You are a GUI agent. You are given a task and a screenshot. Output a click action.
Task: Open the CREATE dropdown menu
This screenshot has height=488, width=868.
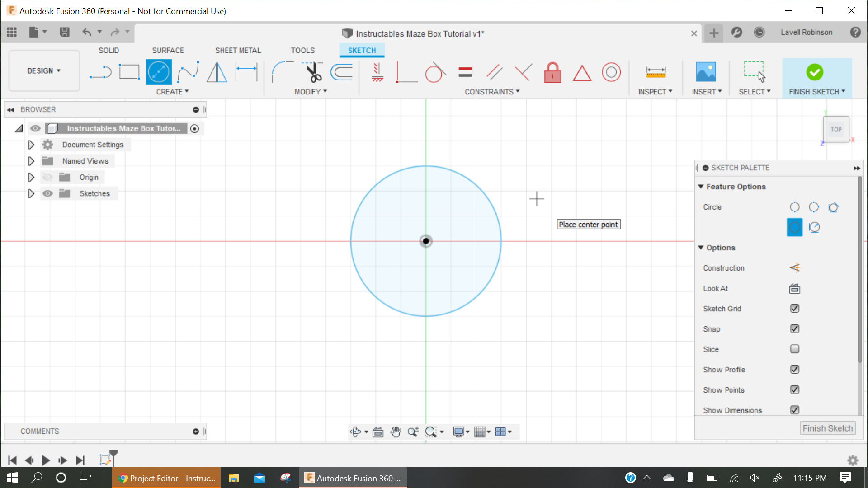[172, 92]
